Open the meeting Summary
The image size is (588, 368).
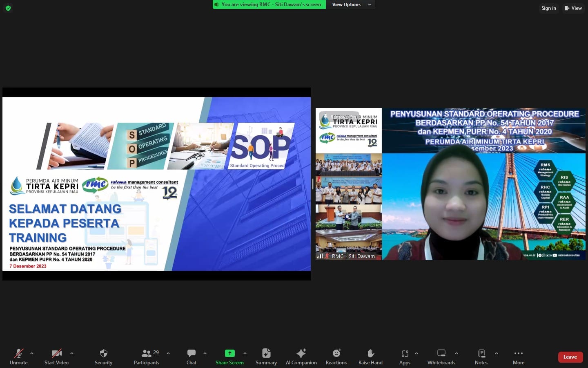[x=266, y=356]
